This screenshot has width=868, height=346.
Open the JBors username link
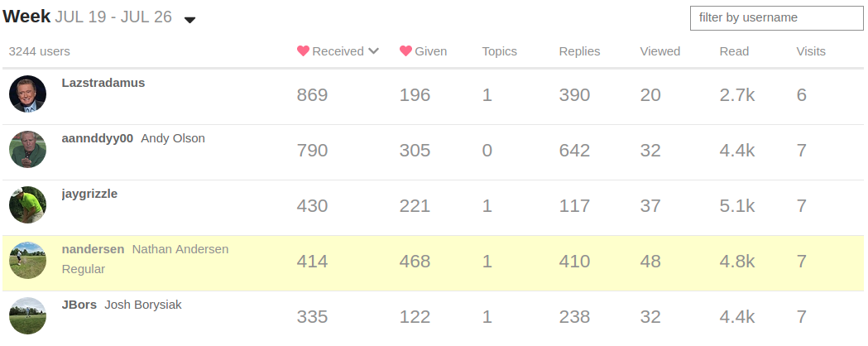pyautogui.click(x=79, y=305)
